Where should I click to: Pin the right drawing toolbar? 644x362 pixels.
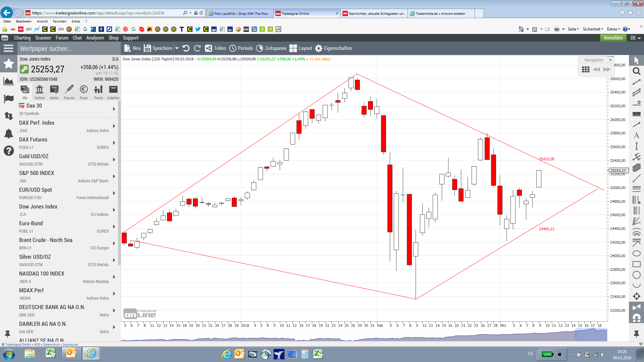(636, 334)
